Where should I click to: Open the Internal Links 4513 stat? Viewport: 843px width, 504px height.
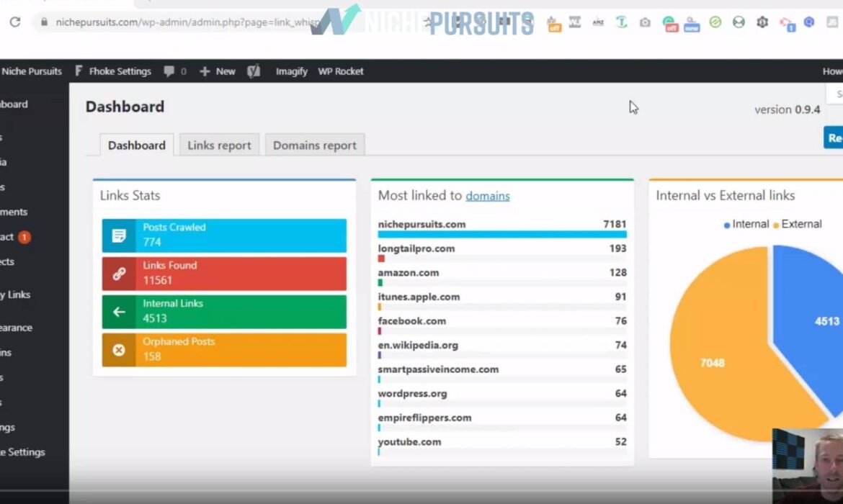click(224, 312)
